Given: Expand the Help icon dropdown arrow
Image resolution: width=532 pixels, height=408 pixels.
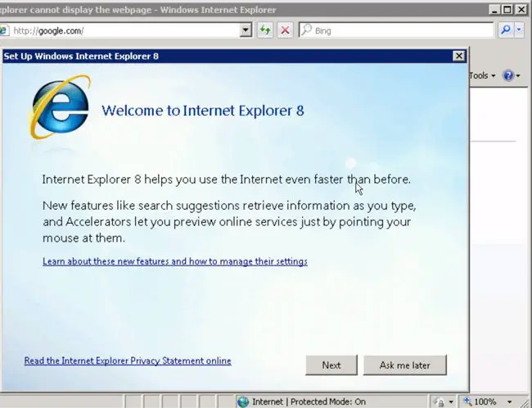Looking at the screenshot, I should coord(518,75).
